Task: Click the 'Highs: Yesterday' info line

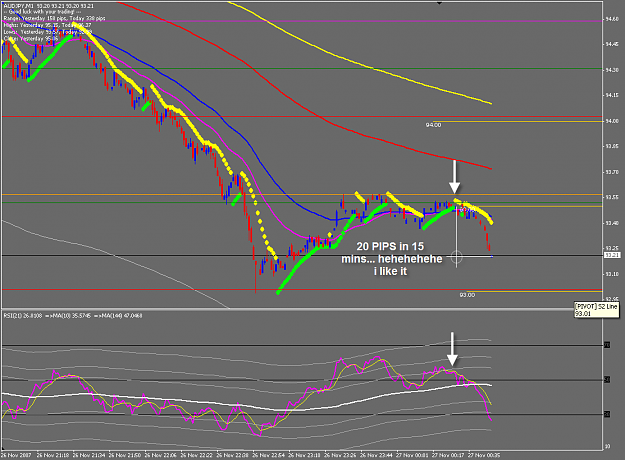Action: tap(47, 25)
